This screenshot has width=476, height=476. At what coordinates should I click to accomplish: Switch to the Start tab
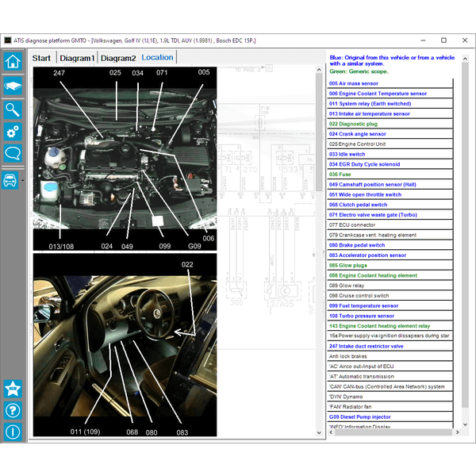(x=41, y=58)
